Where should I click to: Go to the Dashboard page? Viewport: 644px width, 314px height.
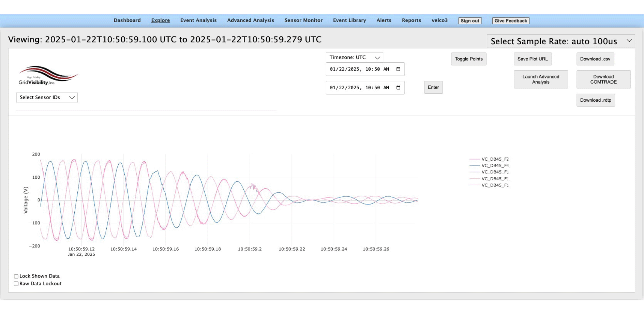tap(127, 20)
